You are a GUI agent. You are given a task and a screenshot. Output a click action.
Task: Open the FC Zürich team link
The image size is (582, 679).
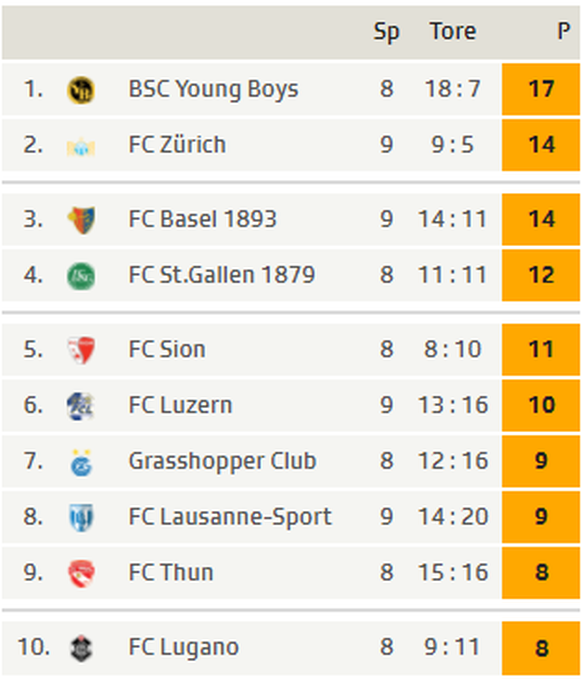(177, 145)
